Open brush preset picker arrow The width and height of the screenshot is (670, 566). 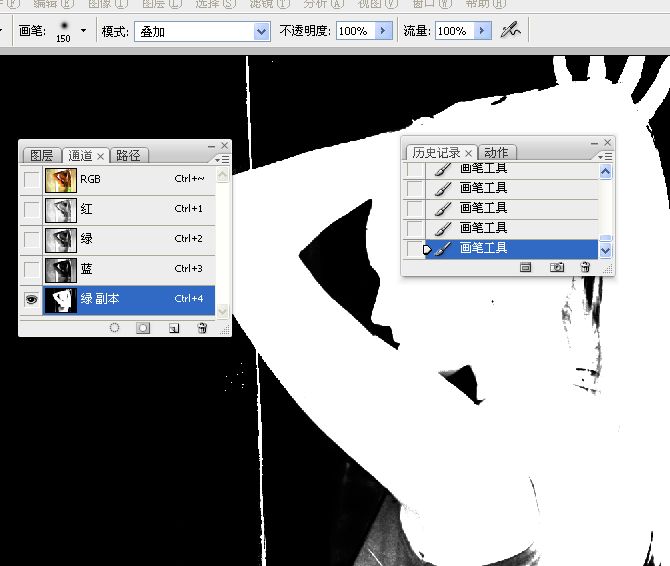pos(83,30)
